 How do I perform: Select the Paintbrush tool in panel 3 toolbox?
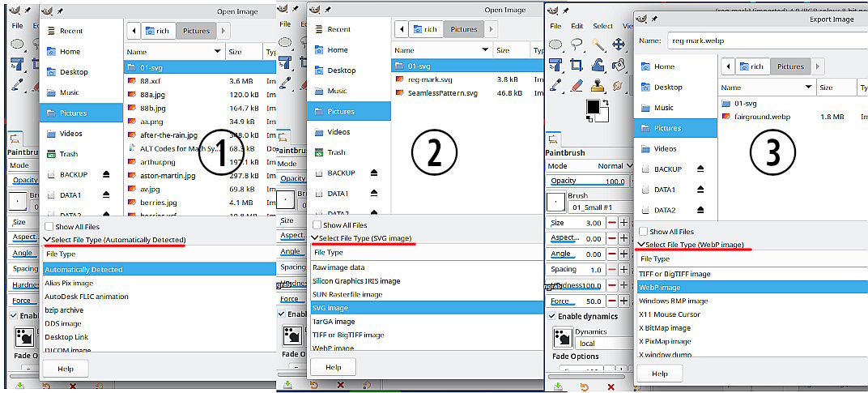pos(555,85)
